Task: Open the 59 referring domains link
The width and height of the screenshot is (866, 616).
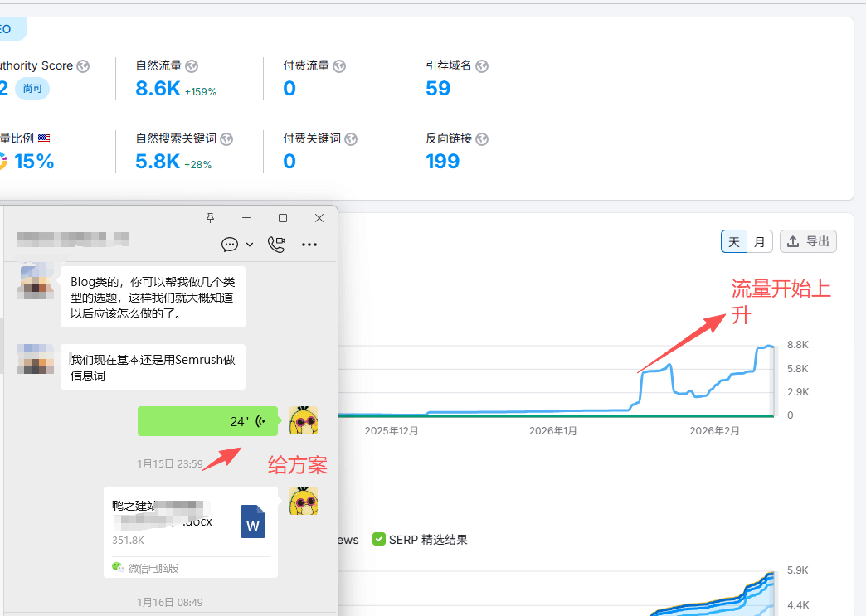Action: click(x=438, y=89)
